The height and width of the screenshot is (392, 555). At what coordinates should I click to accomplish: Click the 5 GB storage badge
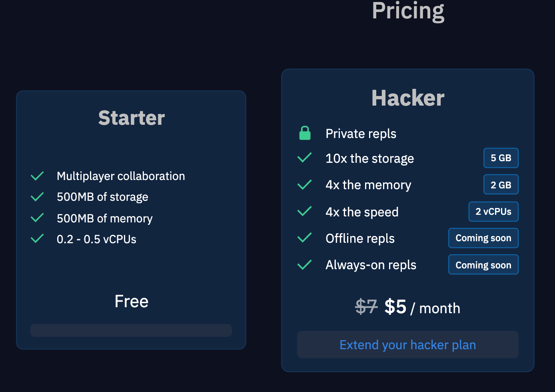501,158
